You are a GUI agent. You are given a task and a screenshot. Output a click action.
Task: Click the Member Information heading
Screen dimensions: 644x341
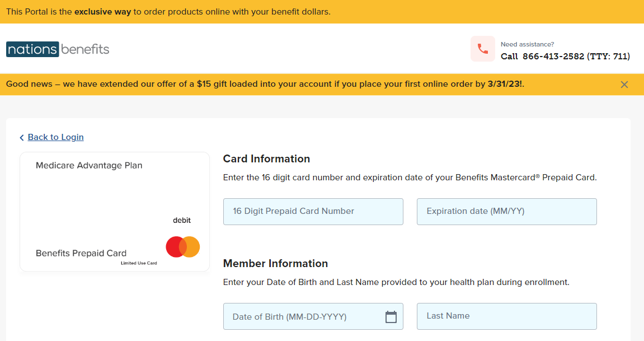click(275, 263)
